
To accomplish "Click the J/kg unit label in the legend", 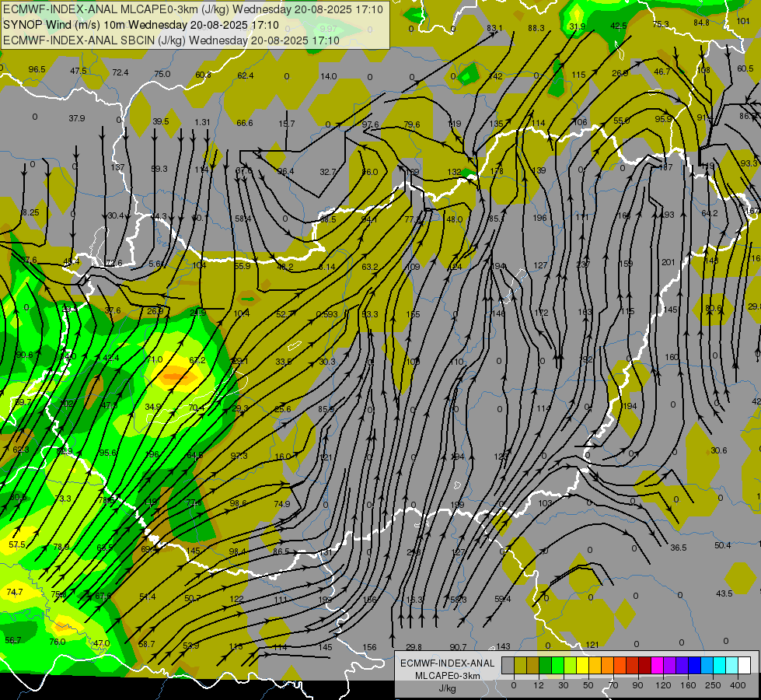I will 447,688.
